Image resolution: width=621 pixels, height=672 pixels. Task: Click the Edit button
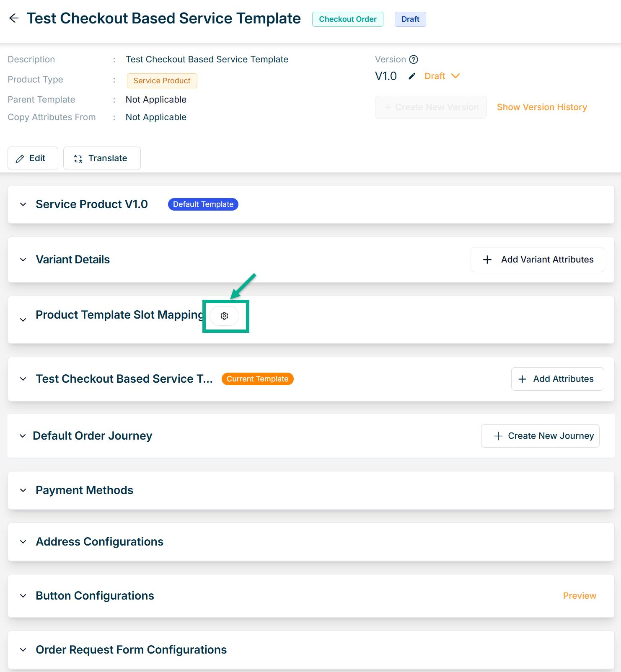pos(33,158)
